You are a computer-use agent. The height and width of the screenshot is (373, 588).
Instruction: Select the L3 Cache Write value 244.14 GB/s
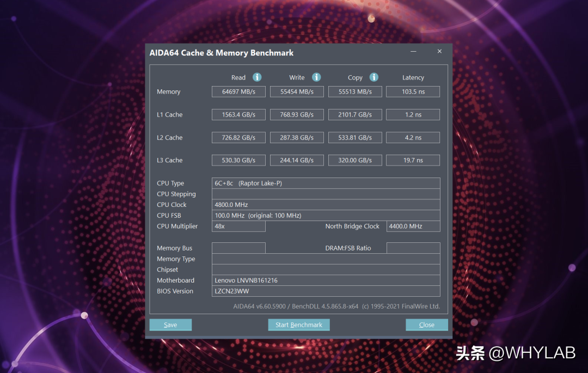pos(297,161)
